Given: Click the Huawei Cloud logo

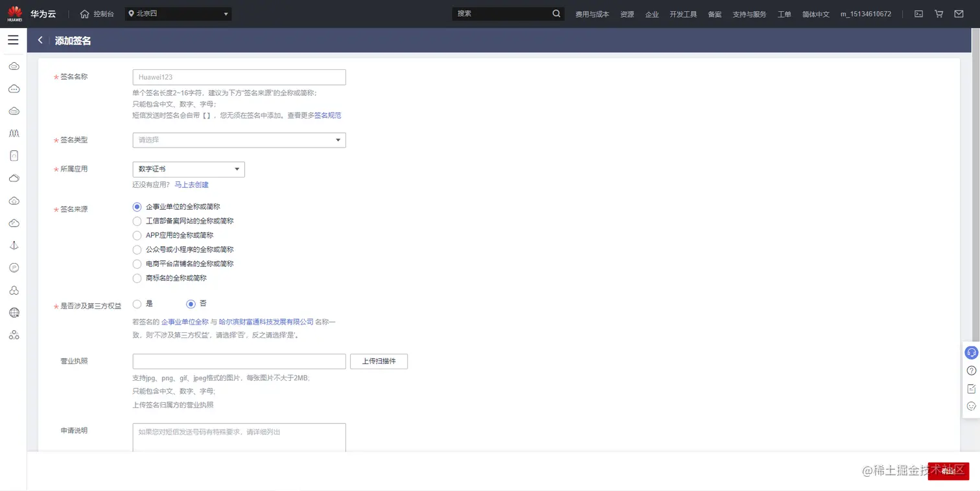Looking at the screenshot, I should pos(14,14).
